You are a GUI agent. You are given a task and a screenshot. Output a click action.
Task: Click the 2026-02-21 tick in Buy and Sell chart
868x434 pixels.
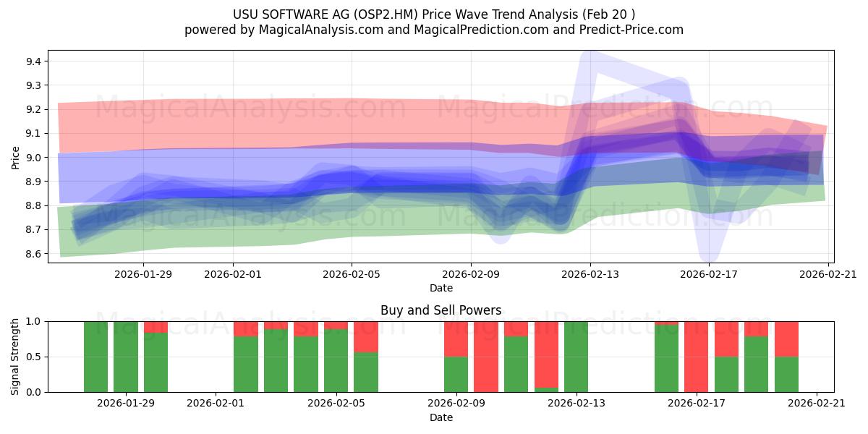(817, 404)
